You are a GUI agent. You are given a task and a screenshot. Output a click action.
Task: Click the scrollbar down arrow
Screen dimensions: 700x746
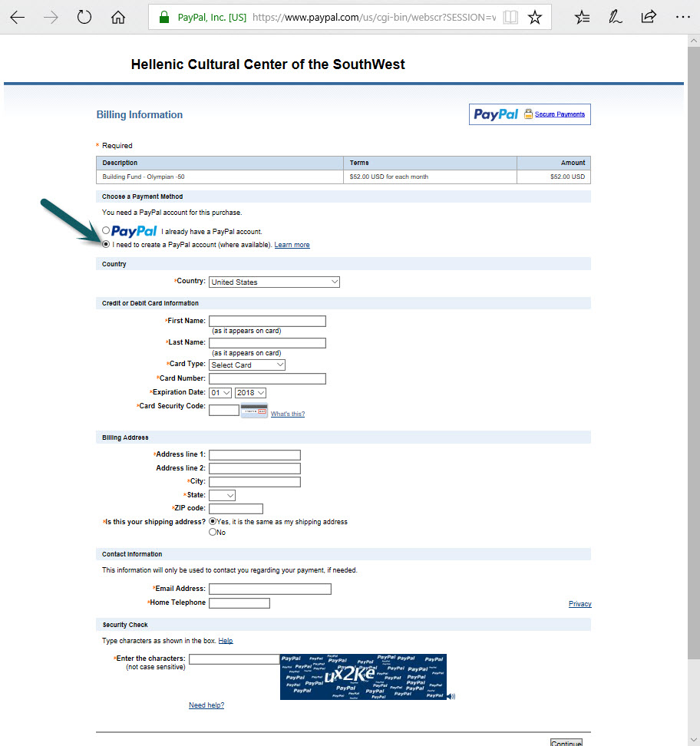pos(694,740)
